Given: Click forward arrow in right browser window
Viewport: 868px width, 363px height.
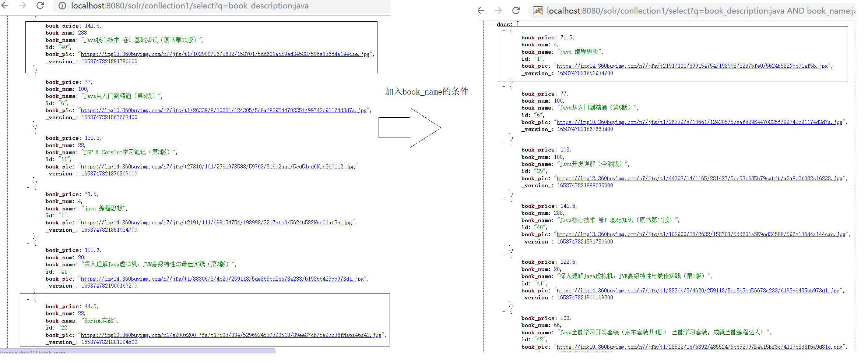Looking at the screenshot, I should [498, 11].
